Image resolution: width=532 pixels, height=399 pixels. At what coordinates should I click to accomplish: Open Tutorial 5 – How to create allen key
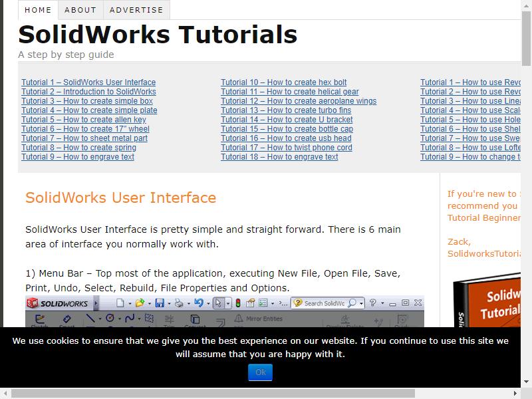84,120
